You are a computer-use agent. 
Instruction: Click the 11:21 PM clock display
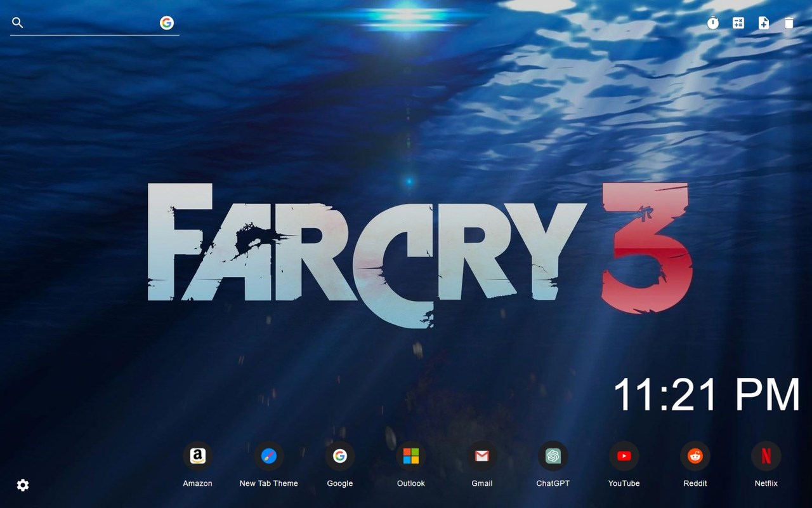707,395
